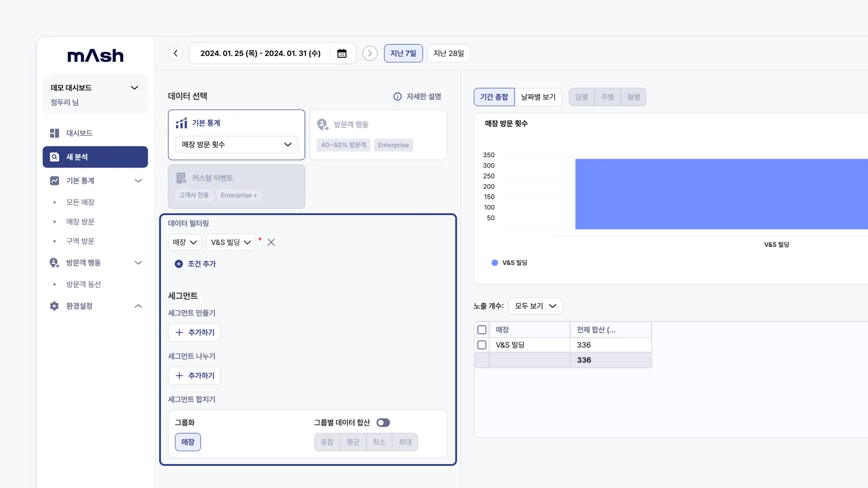Click the 환경설정 gear icon
The image size is (868, 488).
pyautogui.click(x=54, y=306)
